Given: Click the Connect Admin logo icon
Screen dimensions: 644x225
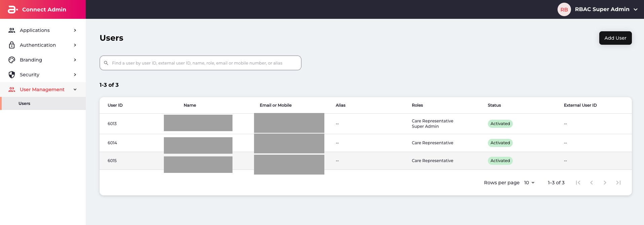Looking at the screenshot, I should click(x=13, y=9).
